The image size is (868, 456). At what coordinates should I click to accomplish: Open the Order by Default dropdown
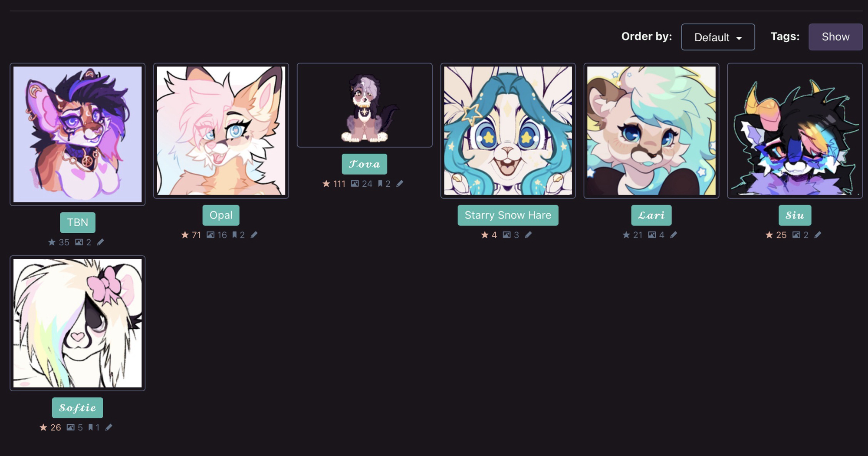click(718, 37)
